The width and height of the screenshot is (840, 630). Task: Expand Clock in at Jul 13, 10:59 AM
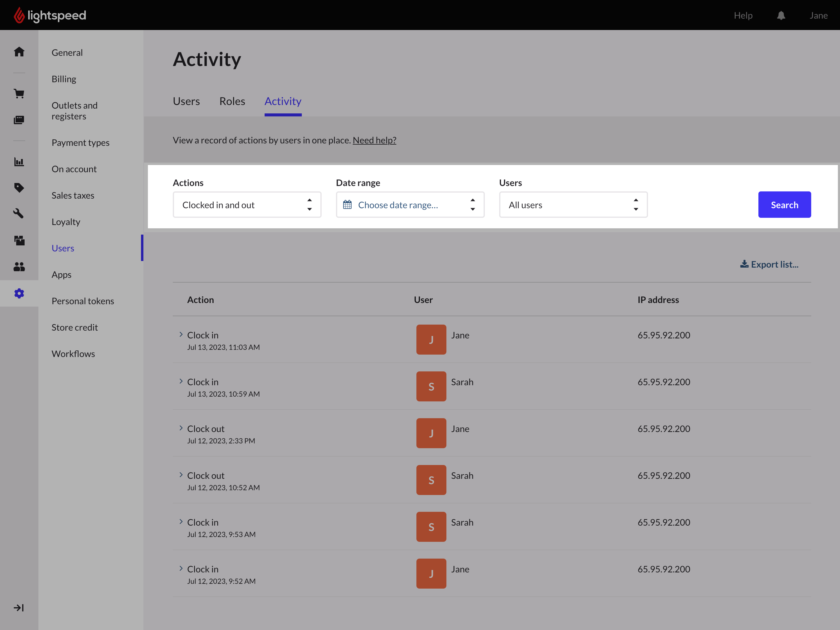pos(181,381)
